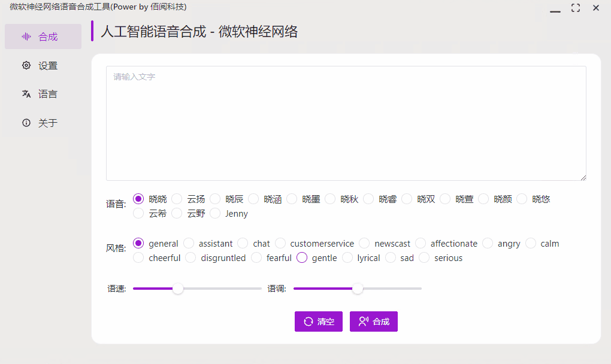The width and height of the screenshot is (611, 364).
Task: Select the 晓晓 voice radio button
Action: 138,199
